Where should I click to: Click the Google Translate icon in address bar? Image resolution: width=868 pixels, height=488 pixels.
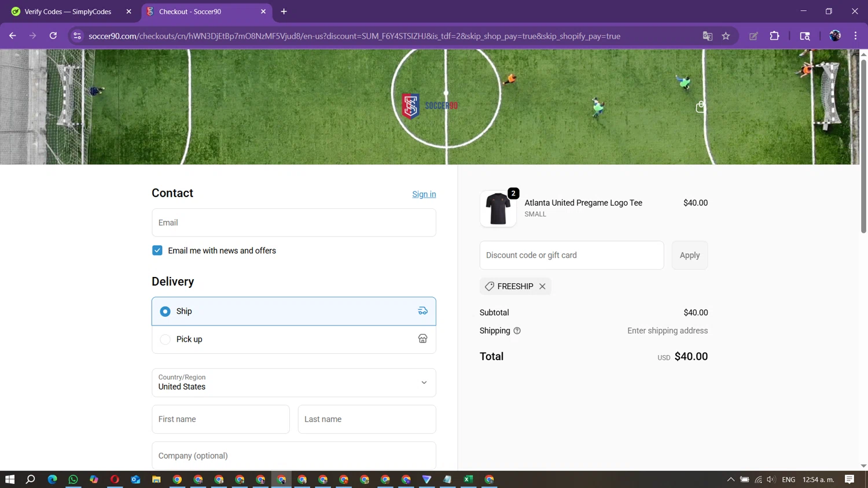click(x=707, y=36)
